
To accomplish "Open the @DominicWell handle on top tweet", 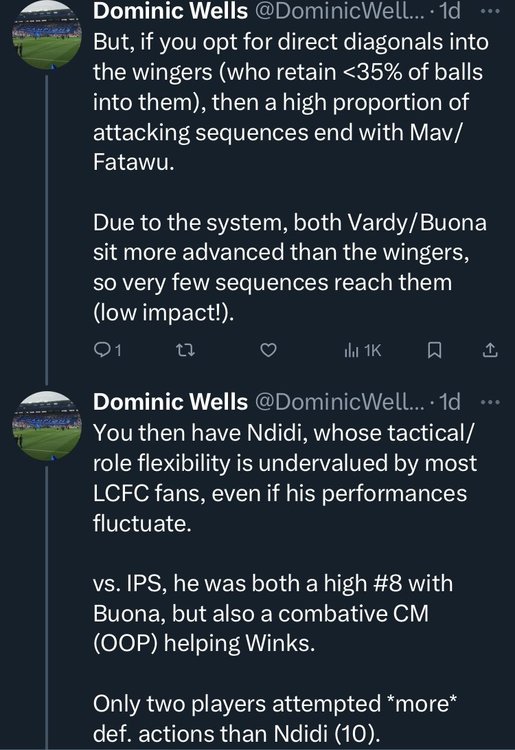I will coord(339,11).
